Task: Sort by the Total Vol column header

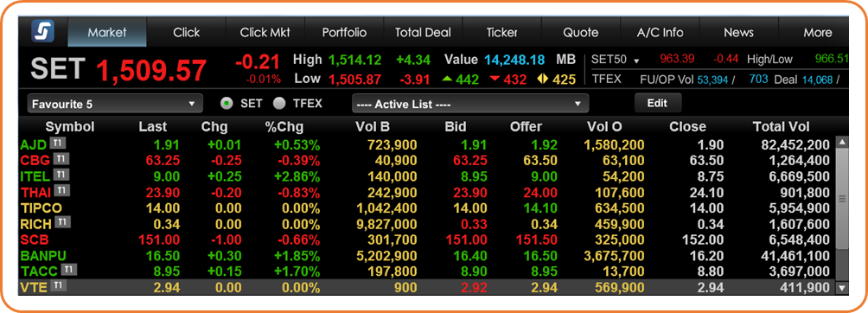Action: tap(781, 127)
